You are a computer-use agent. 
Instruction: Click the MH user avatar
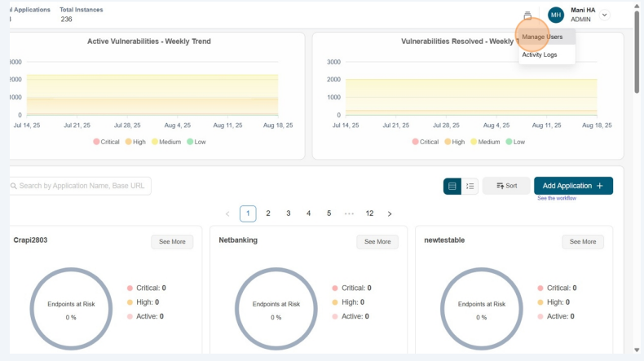[556, 15]
